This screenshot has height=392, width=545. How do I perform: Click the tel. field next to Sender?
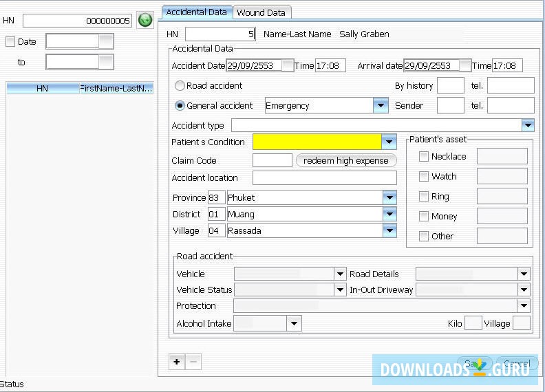[x=511, y=105]
